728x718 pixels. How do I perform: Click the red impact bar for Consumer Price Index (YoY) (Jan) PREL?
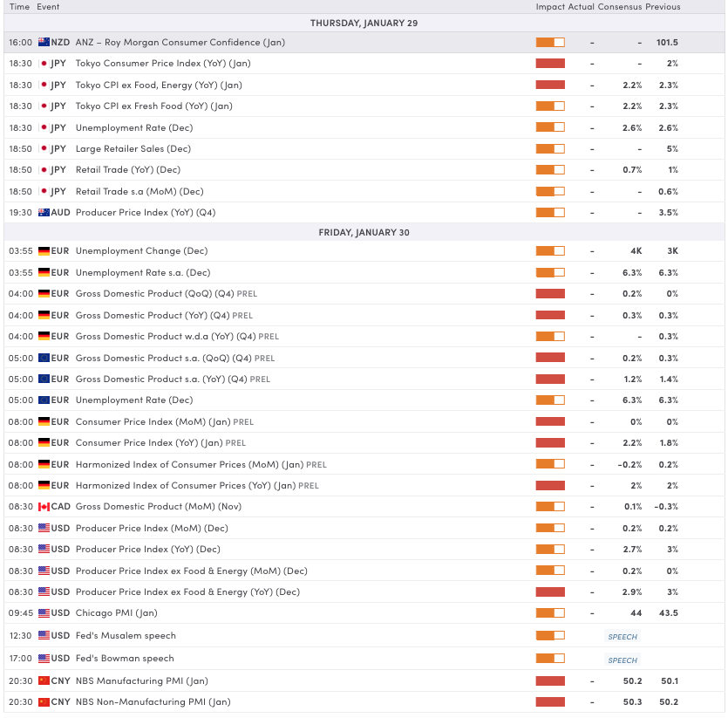click(x=550, y=443)
